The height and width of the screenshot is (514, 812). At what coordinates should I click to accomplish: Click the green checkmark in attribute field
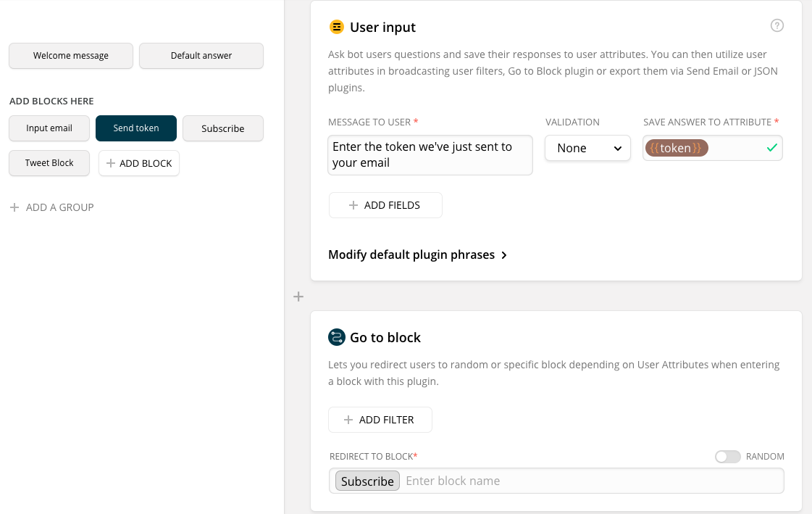click(x=772, y=148)
